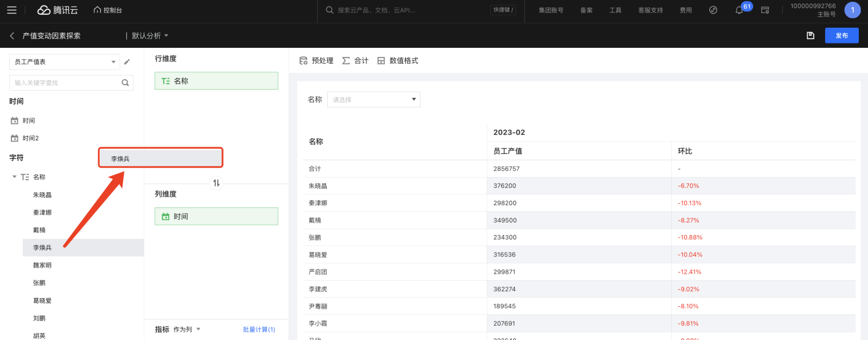The image size is (868, 340).
Task: Click the 合计 value 2856757
Action: [506, 169]
